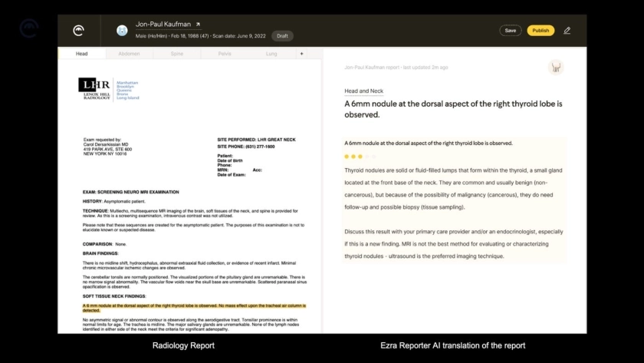Image resolution: width=644 pixels, height=363 pixels.
Task: Click the patient name Jon-Paul Kaufman
Action: pos(163,25)
